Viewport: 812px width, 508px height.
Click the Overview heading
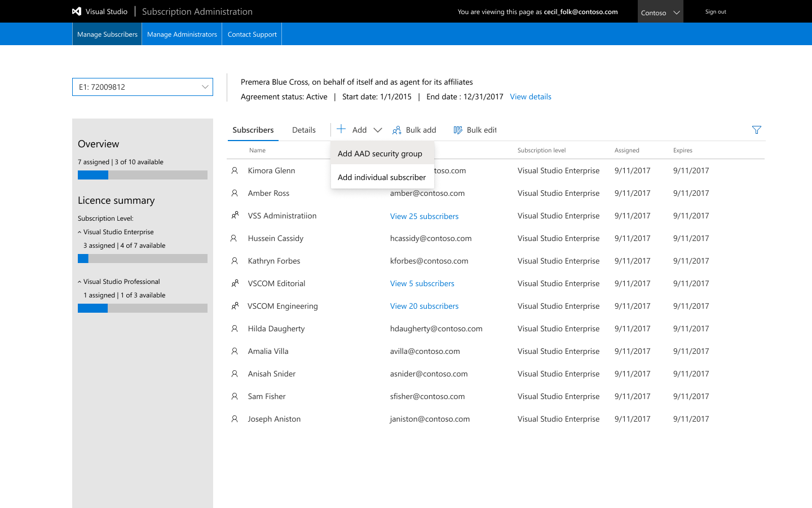coord(99,144)
